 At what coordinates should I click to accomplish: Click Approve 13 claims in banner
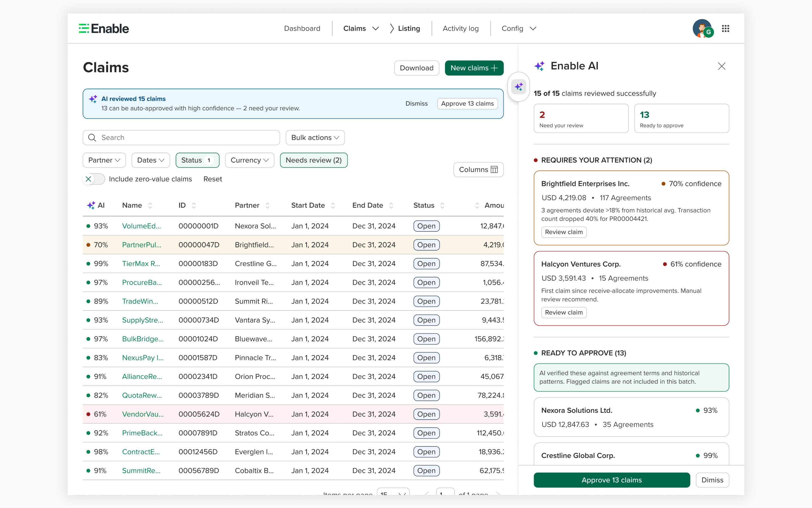(467, 104)
